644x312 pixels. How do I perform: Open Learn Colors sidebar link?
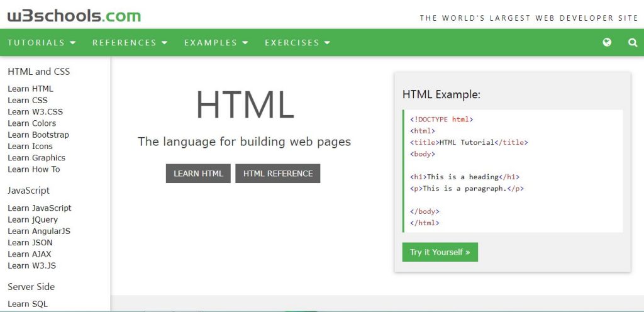click(31, 123)
